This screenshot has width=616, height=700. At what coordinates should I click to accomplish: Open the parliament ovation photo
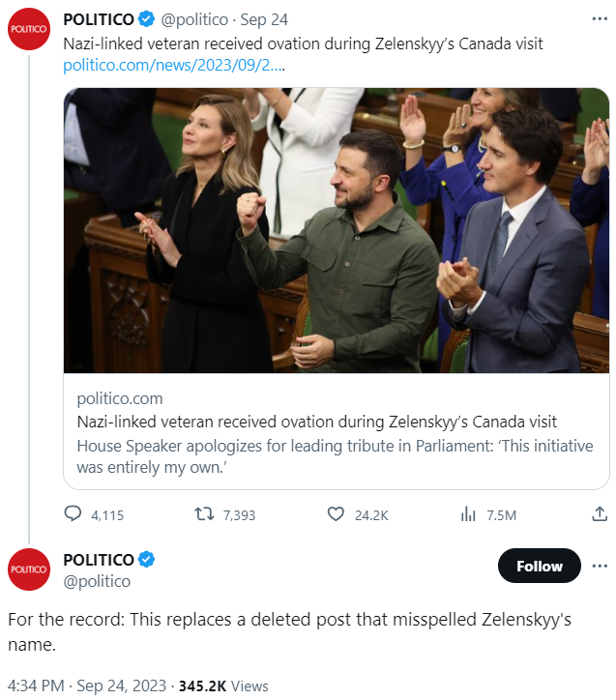(337, 230)
